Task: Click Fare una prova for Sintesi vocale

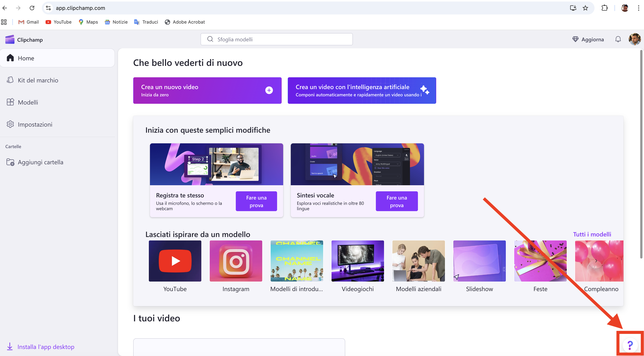Action: (396, 201)
